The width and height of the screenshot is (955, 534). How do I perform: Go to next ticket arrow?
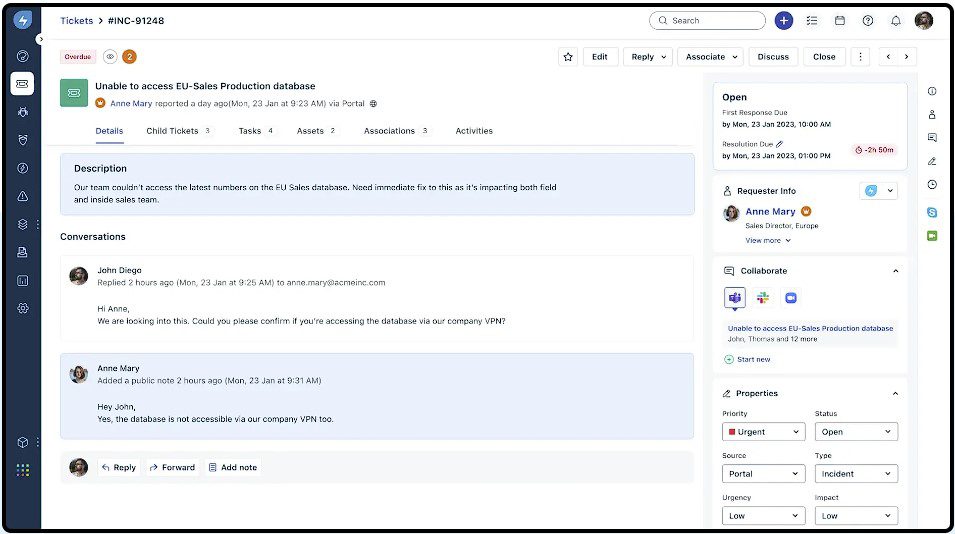point(907,57)
